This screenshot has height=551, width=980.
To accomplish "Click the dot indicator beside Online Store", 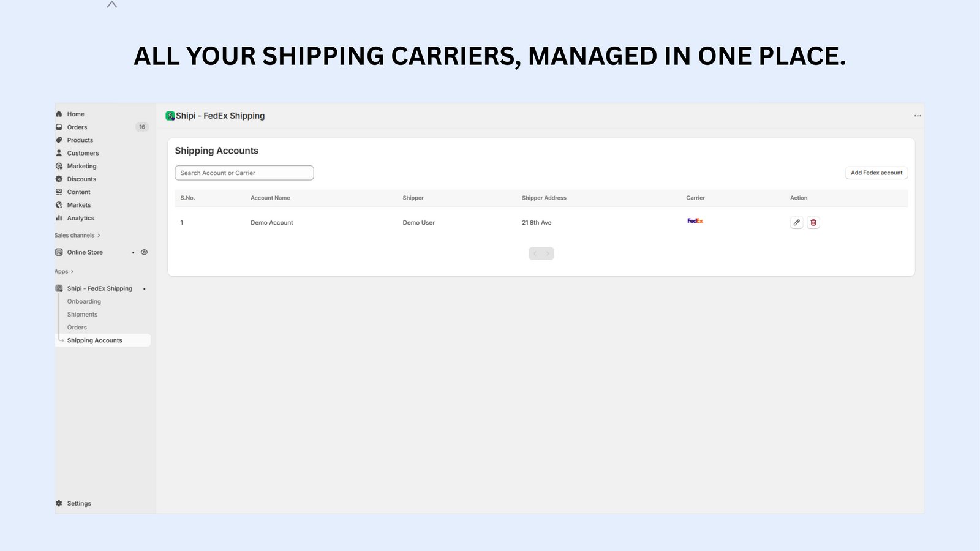I will click(x=133, y=252).
